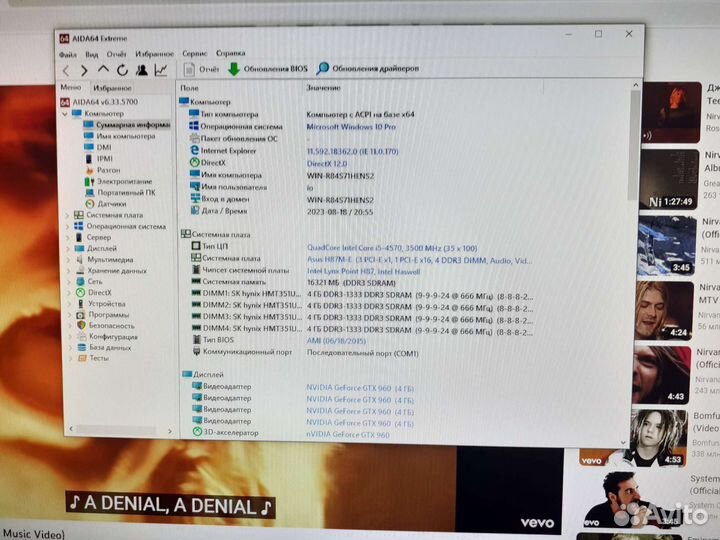Select the Конфигурация tree item
The image size is (720, 540).
(x=108, y=337)
